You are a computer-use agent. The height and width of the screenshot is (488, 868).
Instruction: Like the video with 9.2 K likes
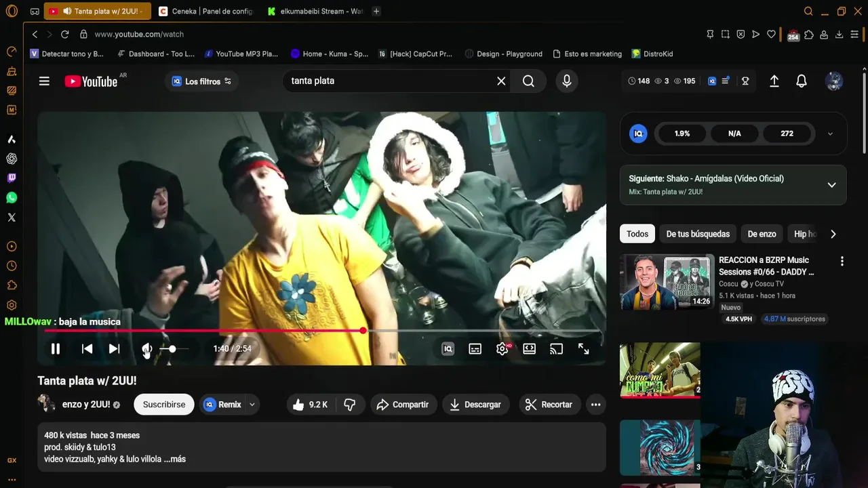click(x=311, y=405)
